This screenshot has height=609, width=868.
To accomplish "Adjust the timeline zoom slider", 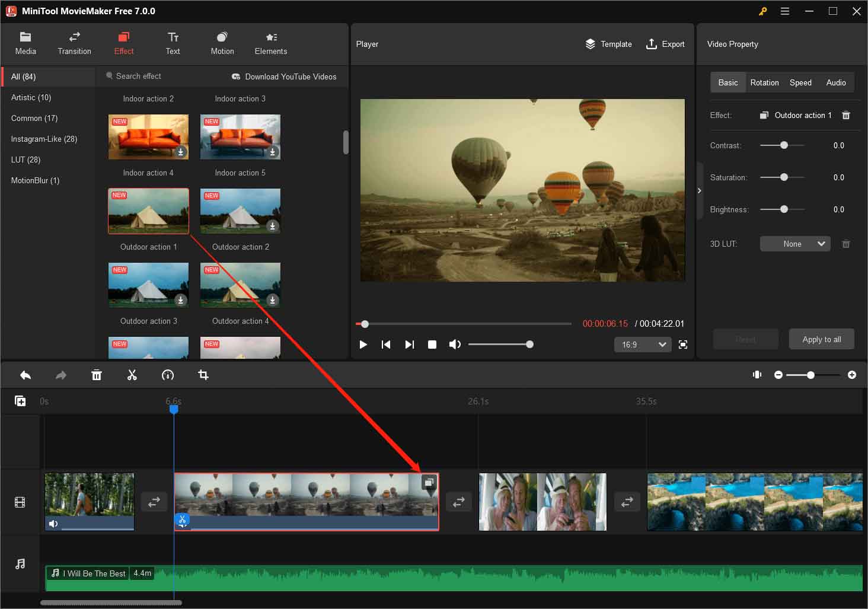I will click(x=813, y=375).
